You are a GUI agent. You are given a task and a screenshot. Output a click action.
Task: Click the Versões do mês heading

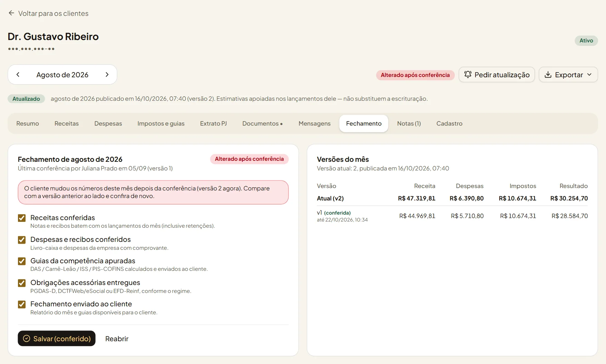point(343,159)
